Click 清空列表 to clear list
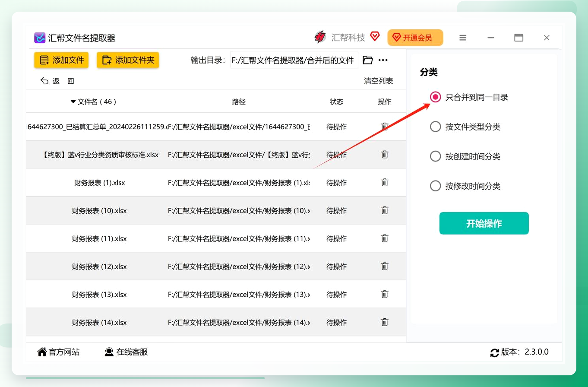 (379, 81)
